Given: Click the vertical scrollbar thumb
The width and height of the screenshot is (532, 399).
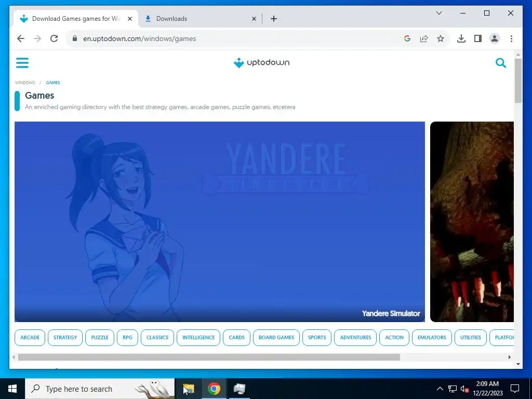Looking at the screenshot, I should pyautogui.click(x=518, y=81).
